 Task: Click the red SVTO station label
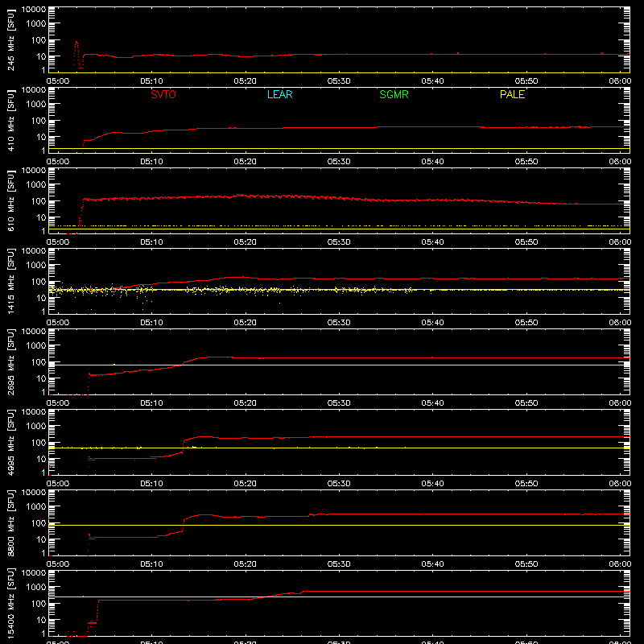[163, 94]
